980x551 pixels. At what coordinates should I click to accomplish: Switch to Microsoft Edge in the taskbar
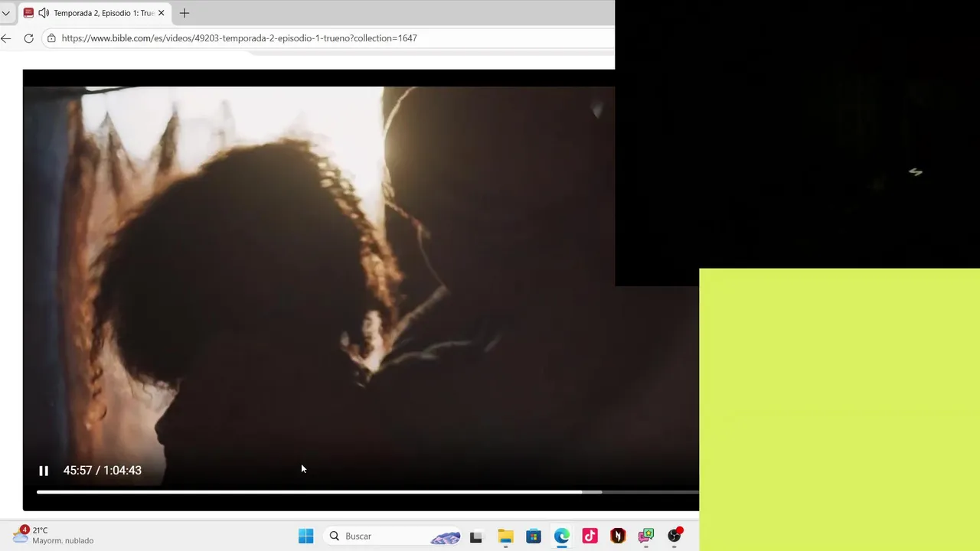click(x=562, y=536)
